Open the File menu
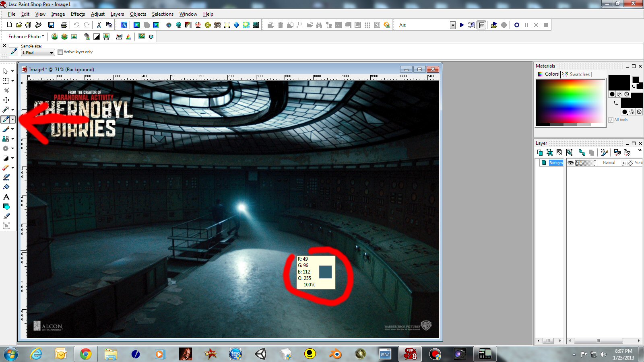 click(x=12, y=14)
